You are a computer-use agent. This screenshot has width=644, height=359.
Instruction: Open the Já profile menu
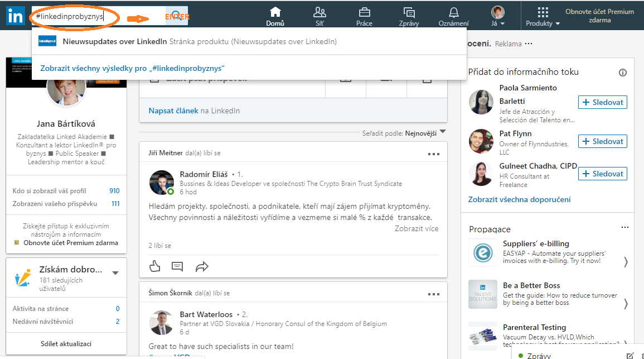498,16
